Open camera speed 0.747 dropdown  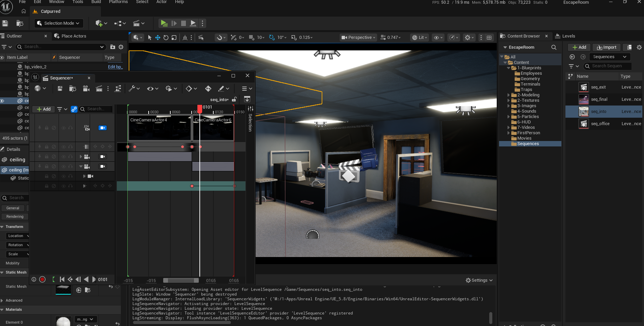pyautogui.click(x=390, y=38)
